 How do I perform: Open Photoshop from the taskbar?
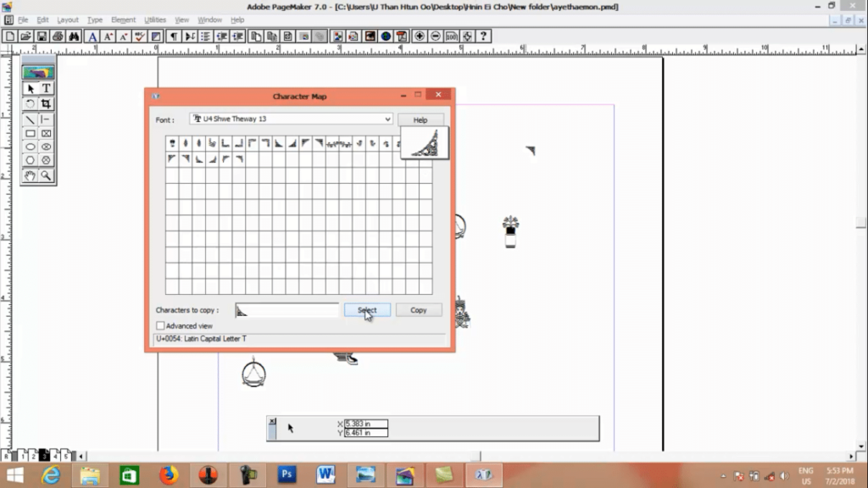287,474
